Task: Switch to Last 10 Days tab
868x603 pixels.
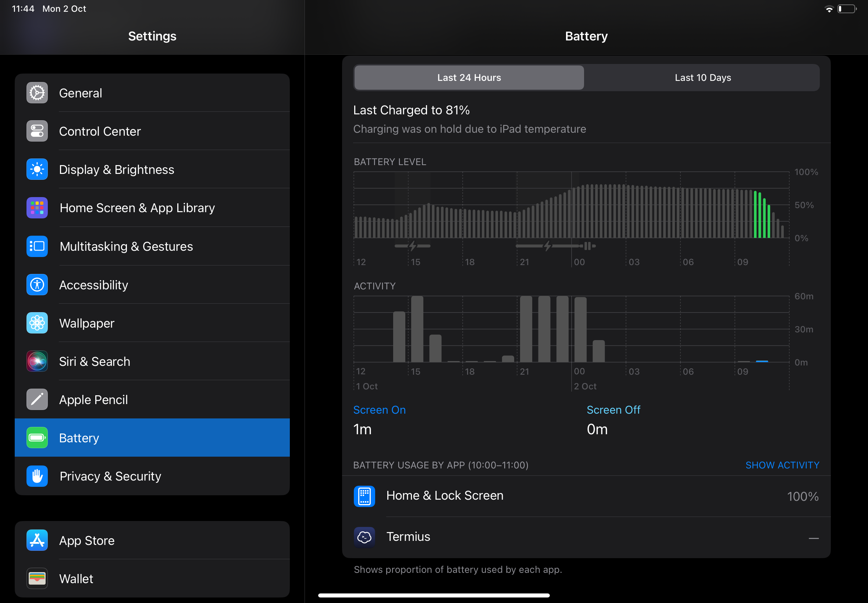Action: [x=702, y=78]
